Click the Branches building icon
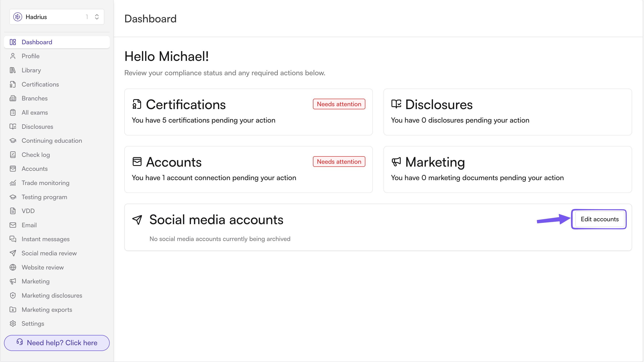644x362 pixels. pyautogui.click(x=13, y=98)
